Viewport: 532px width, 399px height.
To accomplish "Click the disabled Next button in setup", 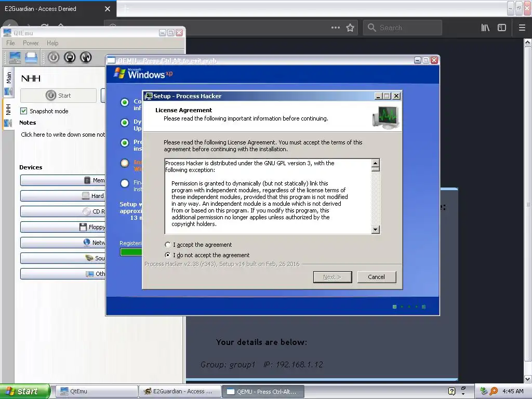I will click(x=332, y=277).
